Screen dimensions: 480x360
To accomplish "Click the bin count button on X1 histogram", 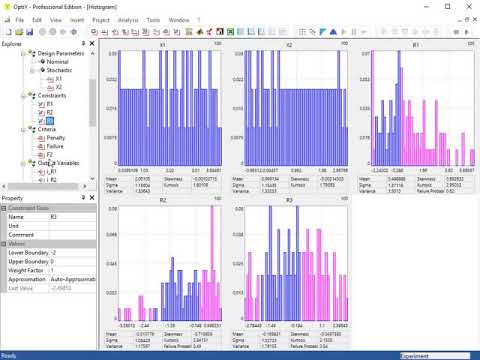I will click(218, 44).
